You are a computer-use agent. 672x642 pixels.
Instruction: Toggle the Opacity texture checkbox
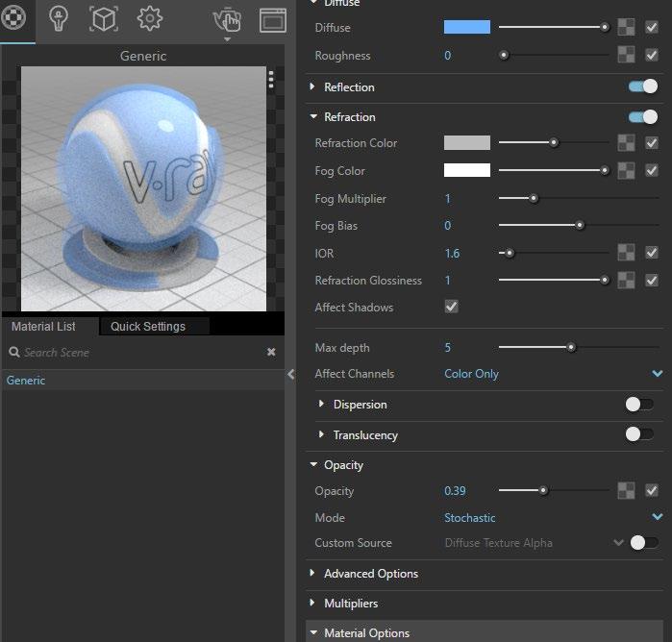(652, 490)
